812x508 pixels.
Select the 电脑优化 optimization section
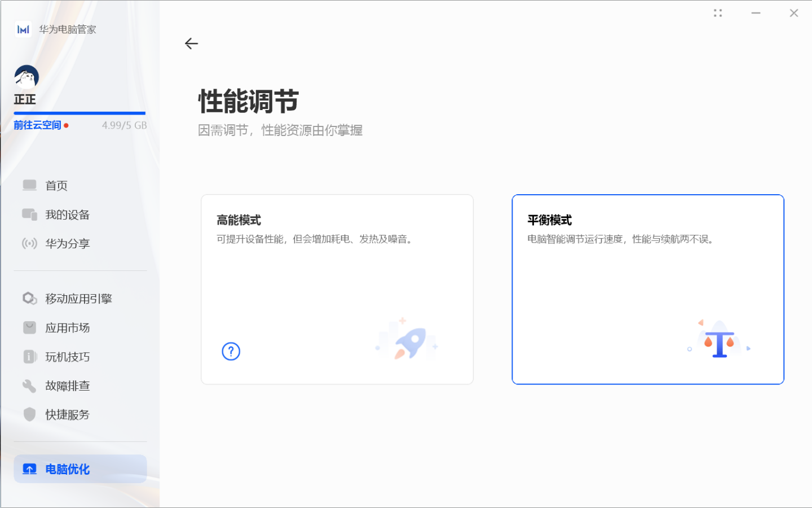[x=67, y=469]
